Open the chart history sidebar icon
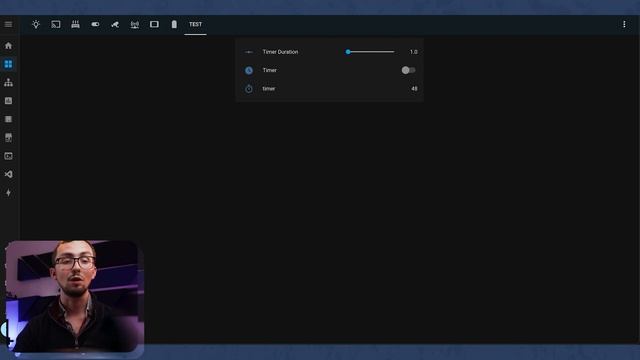This screenshot has width=640, height=360. [x=8, y=101]
